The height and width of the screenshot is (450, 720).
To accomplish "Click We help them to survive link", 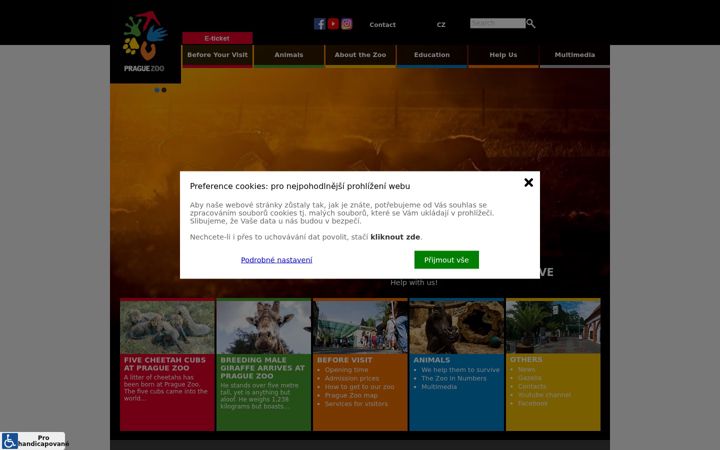I will tap(460, 370).
